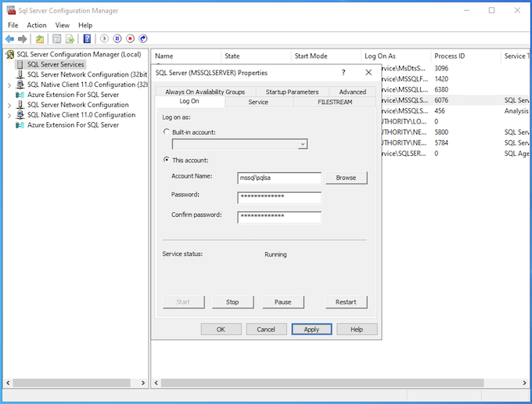Click the SQL Server Services tree icon

[x=20, y=64]
